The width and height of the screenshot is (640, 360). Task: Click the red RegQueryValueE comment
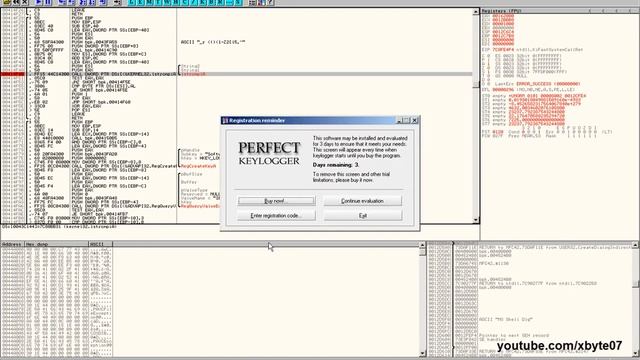pyautogui.click(x=200, y=206)
